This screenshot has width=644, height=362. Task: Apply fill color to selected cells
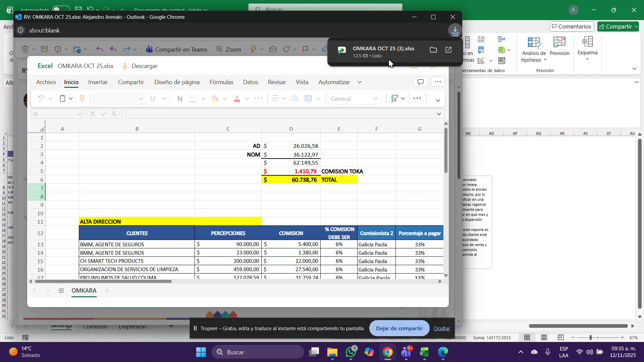click(x=215, y=99)
